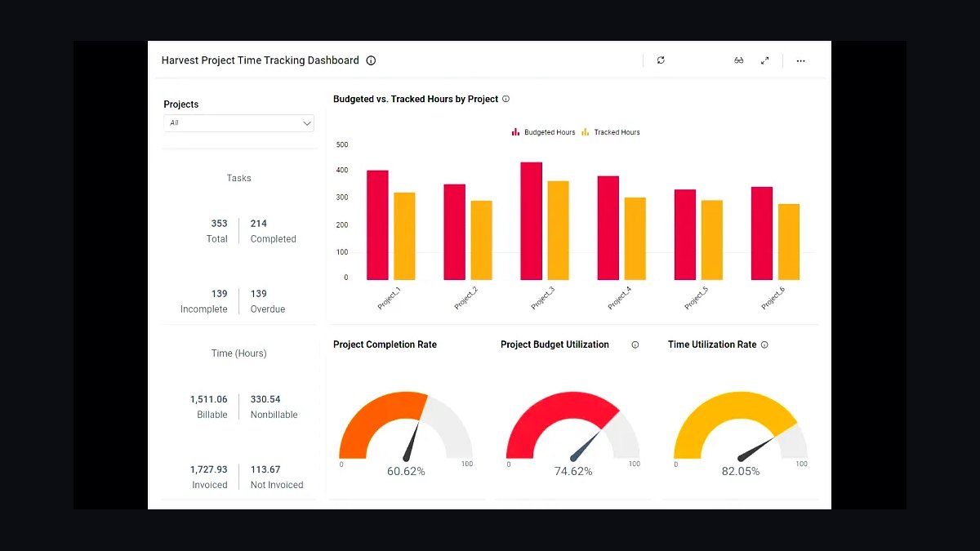Click the Project Completion Rate heading

pos(385,344)
